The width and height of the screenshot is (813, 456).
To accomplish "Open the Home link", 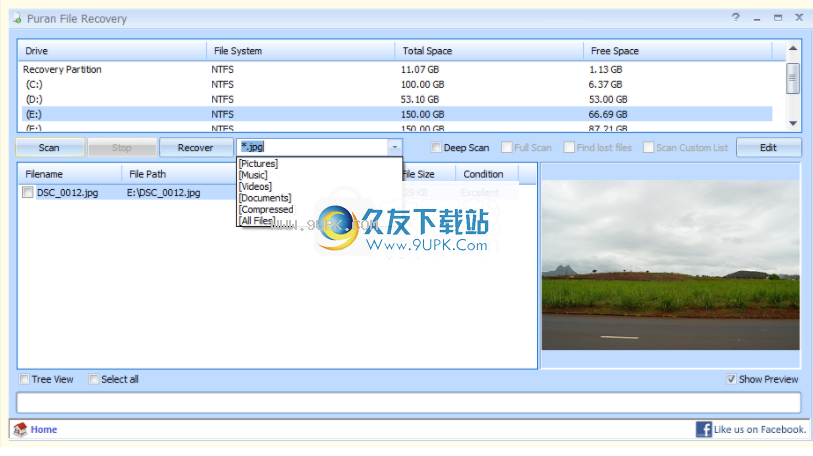I will click(x=44, y=429).
